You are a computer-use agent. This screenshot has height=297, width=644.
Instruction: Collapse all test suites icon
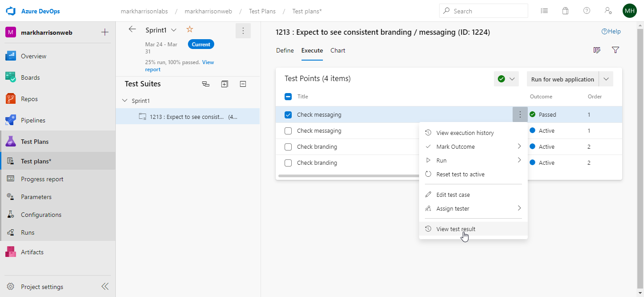pos(243,84)
